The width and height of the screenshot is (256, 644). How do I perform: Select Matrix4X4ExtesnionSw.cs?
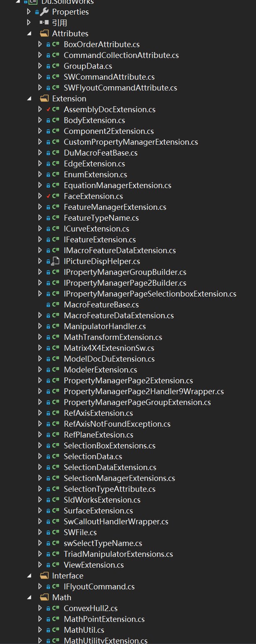tap(109, 348)
